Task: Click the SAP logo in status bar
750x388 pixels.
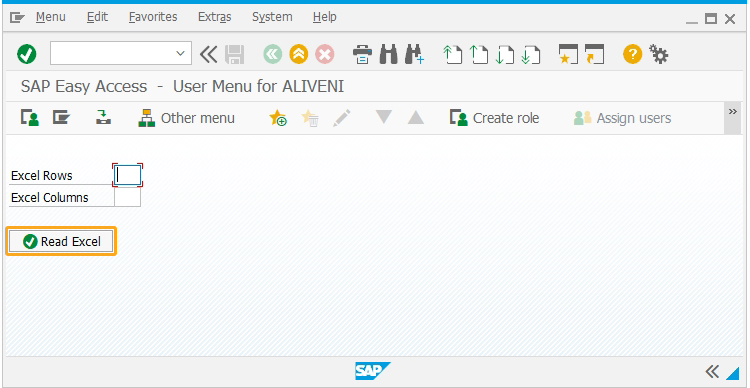Action: point(373,371)
